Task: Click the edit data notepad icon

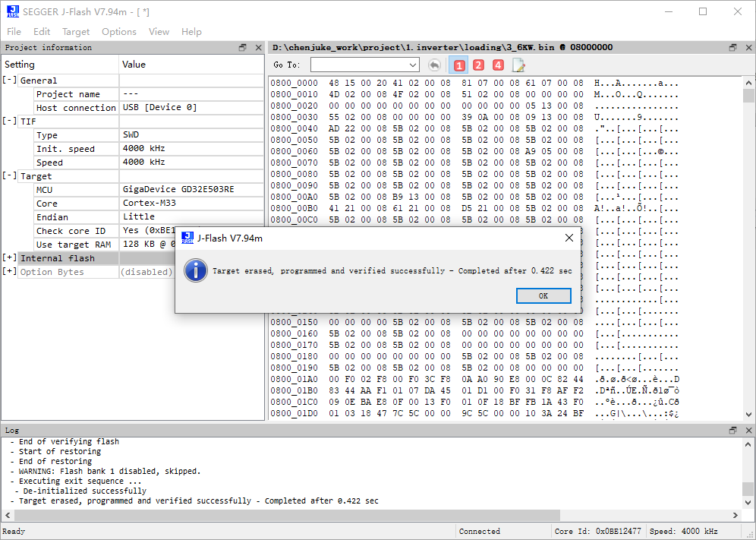Action: (518, 65)
